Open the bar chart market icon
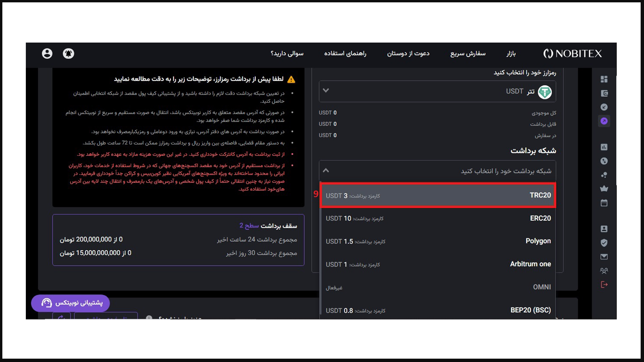The image size is (644, 362). click(x=604, y=147)
